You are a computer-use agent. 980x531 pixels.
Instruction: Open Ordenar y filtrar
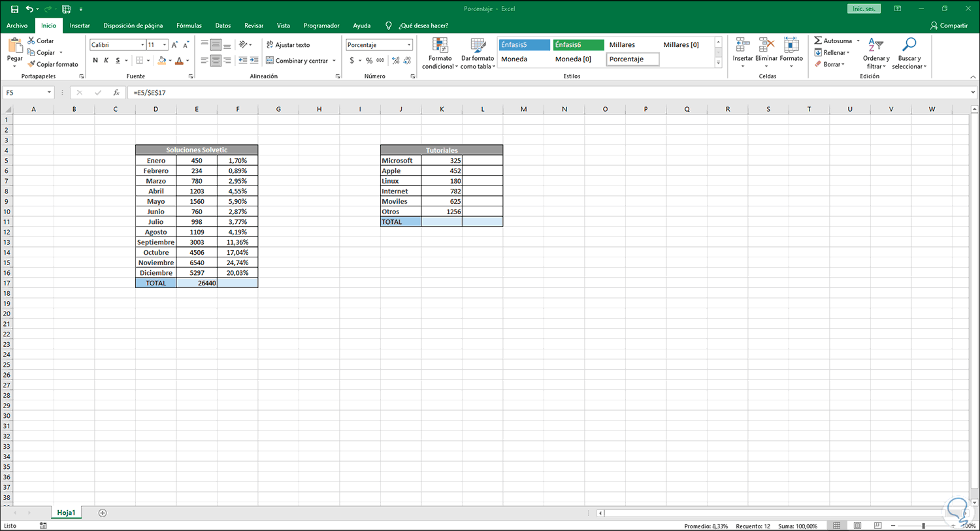pyautogui.click(x=875, y=54)
